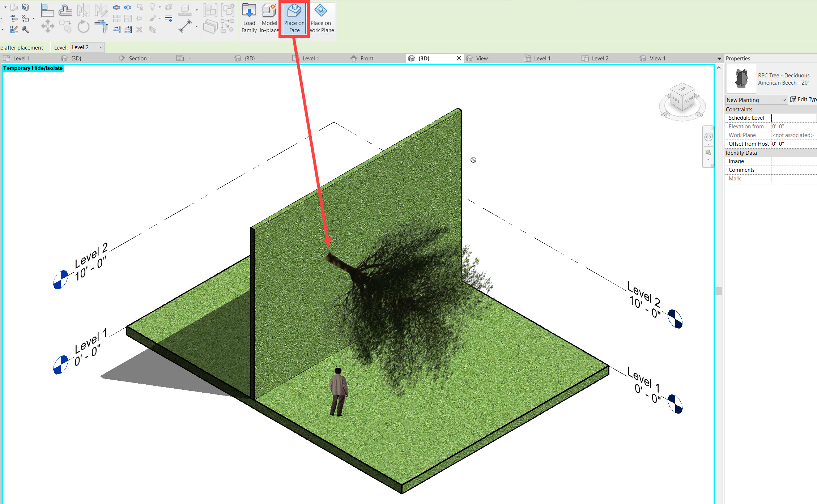Open the Level dropdown showing Level 2
817x504 pixels.
click(88, 47)
